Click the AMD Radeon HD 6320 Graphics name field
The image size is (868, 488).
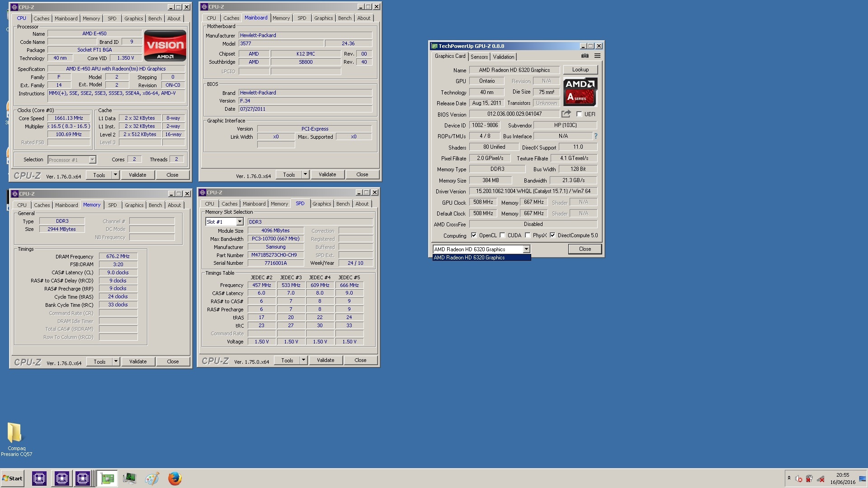pyautogui.click(x=514, y=70)
